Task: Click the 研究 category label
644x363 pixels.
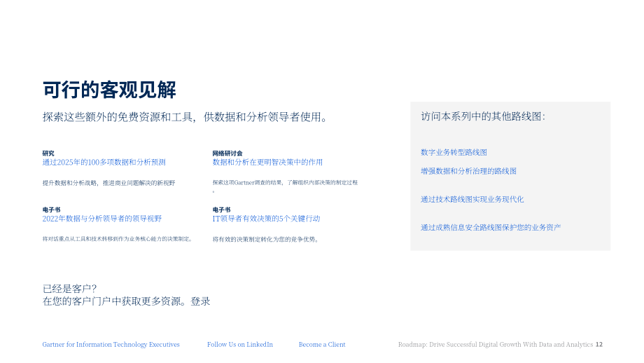Action: click(48, 153)
